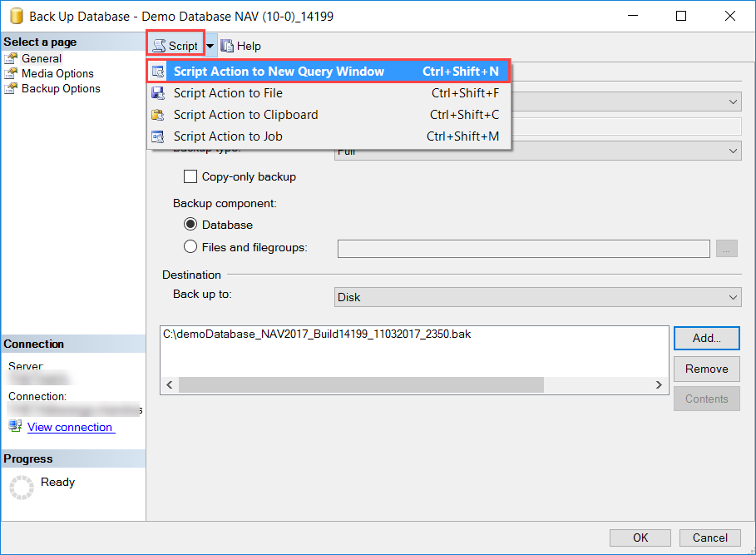Click the Script menu button

177,46
